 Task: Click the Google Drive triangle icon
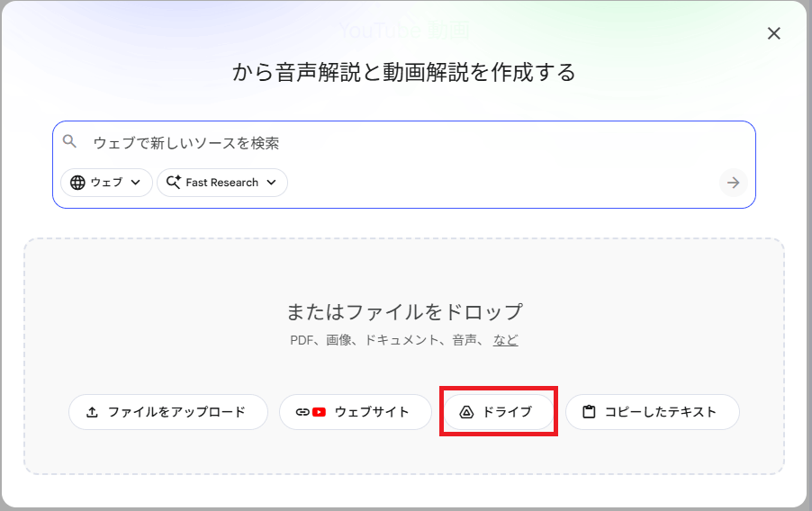(x=466, y=412)
